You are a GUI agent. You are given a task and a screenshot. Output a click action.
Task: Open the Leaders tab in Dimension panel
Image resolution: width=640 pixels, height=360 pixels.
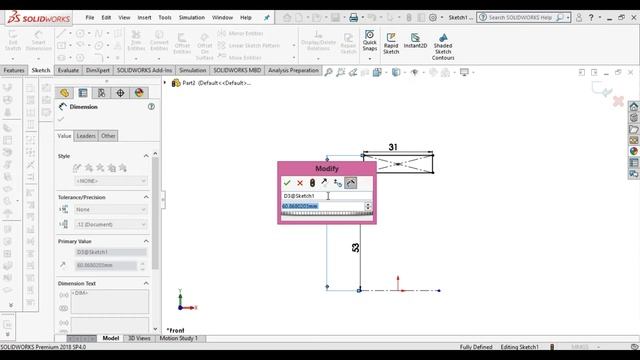86,136
